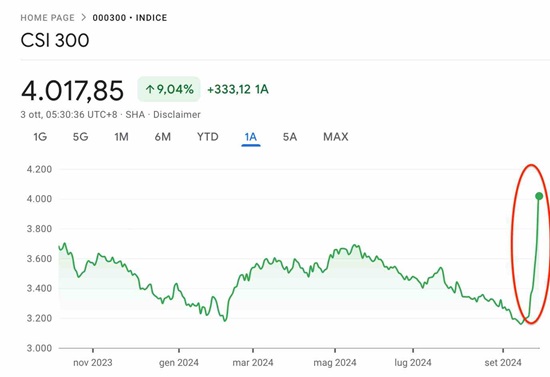Click the lug 2024 axis label
The width and height of the screenshot is (550, 377).
pyautogui.click(x=412, y=363)
